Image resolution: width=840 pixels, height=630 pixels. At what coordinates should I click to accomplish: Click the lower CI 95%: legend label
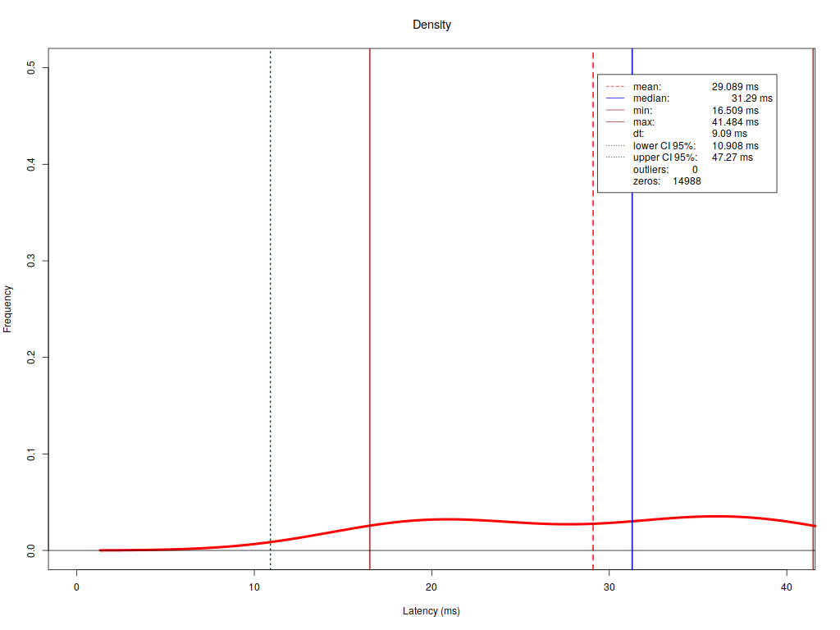tap(664, 146)
